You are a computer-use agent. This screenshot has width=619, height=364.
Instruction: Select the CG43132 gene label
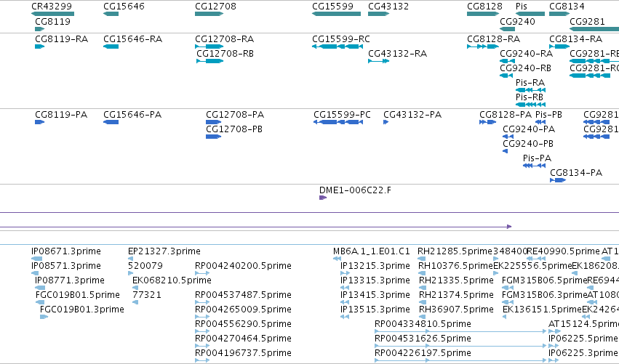click(388, 7)
